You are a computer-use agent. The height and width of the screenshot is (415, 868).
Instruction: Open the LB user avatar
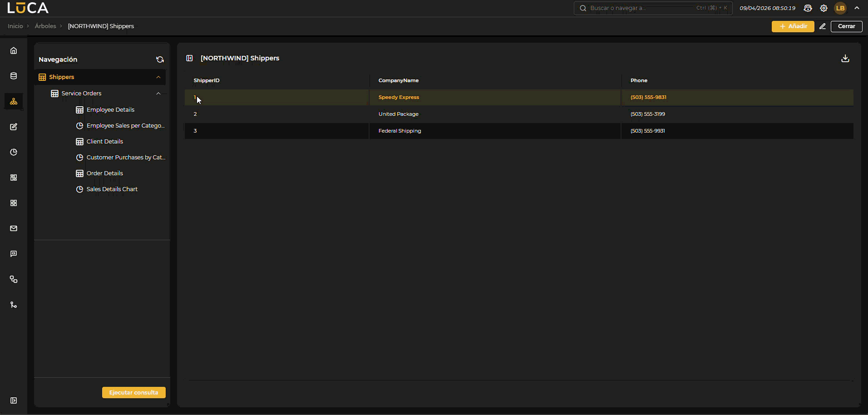(x=840, y=8)
